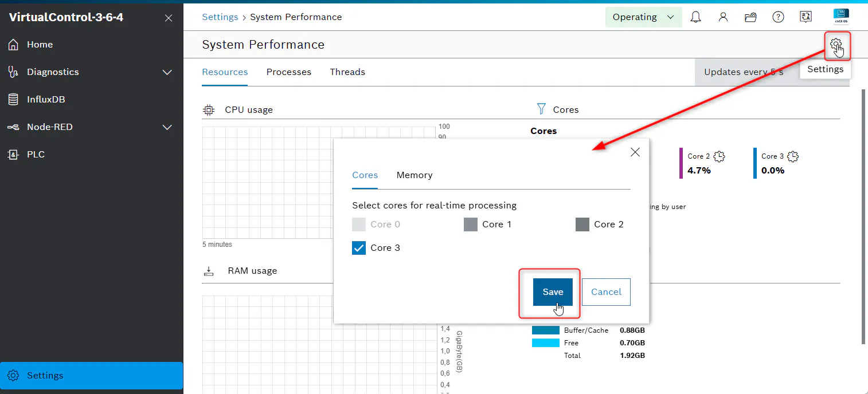Screen dimensions: 868x394
Task: Open the file manager folder icon
Action: click(x=750, y=17)
